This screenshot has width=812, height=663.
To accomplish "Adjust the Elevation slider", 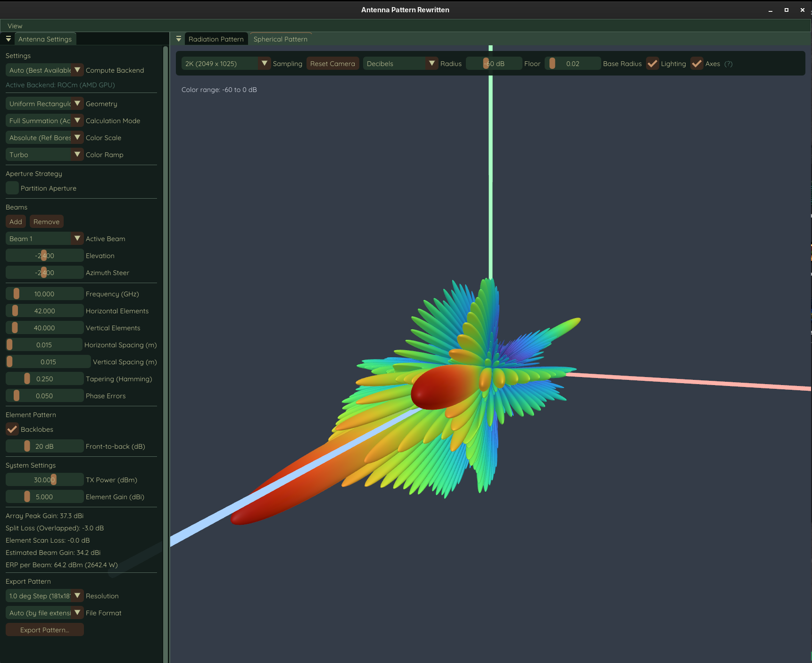I will (44, 255).
